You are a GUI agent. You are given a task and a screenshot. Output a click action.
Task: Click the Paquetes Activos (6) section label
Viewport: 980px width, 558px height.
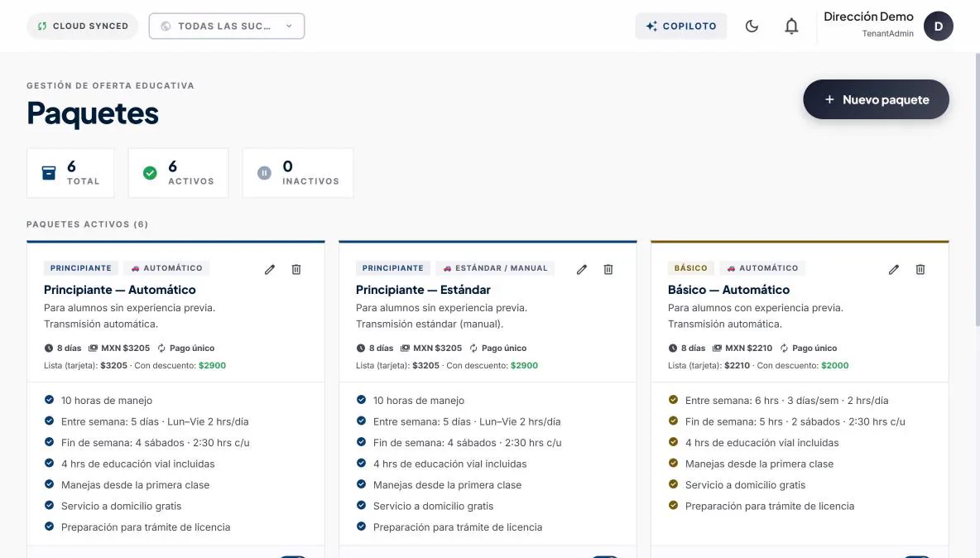coord(88,224)
